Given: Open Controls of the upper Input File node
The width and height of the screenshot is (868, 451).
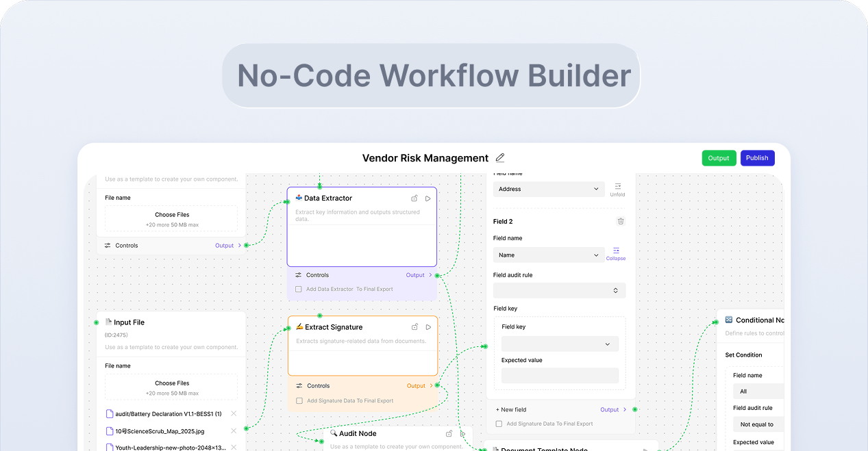Looking at the screenshot, I should pos(121,246).
